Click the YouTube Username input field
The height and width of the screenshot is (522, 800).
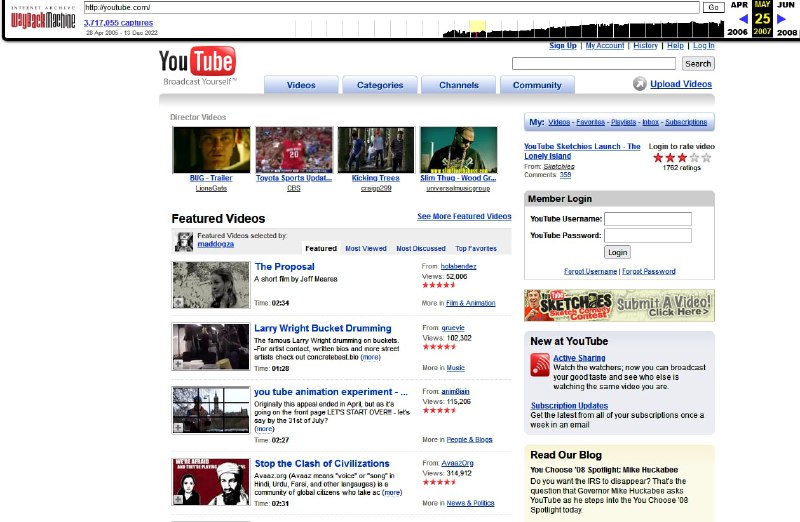648,219
